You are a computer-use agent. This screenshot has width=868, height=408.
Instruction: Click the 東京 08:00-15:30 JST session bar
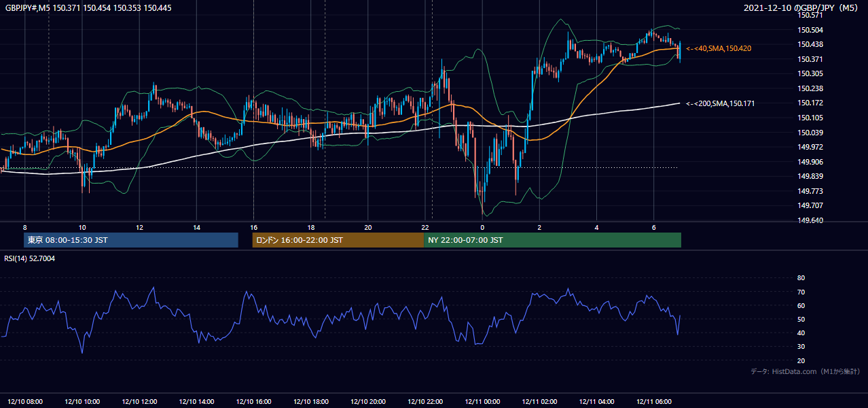tap(131, 240)
